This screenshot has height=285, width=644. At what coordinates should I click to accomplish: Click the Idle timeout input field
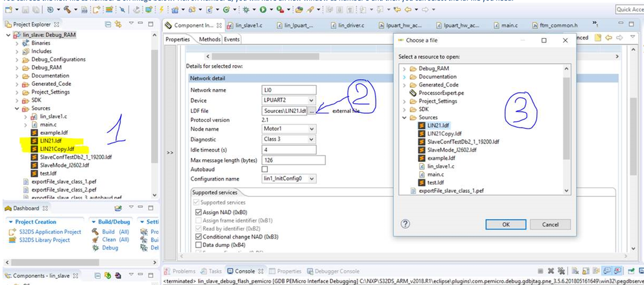click(x=289, y=150)
